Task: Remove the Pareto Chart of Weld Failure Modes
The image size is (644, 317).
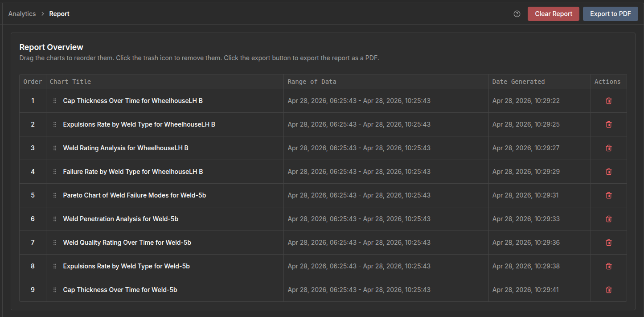Action: (x=609, y=195)
